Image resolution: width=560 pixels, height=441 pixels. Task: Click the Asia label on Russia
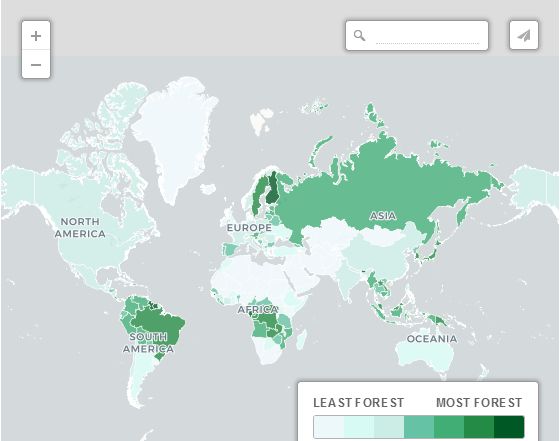coord(383,216)
